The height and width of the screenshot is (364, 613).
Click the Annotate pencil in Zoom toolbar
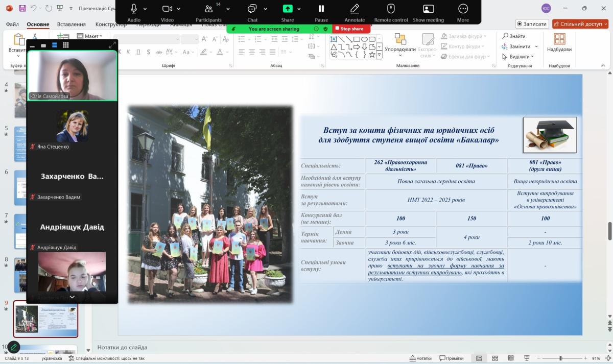(x=355, y=9)
